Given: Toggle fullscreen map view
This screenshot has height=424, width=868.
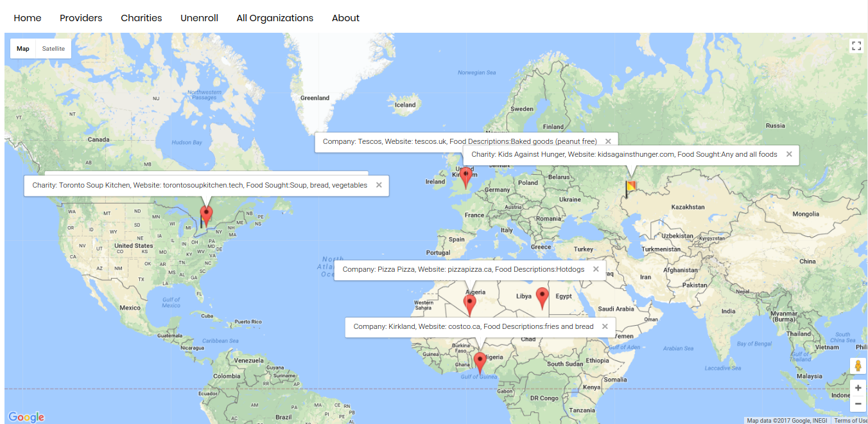Looking at the screenshot, I should (856, 46).
